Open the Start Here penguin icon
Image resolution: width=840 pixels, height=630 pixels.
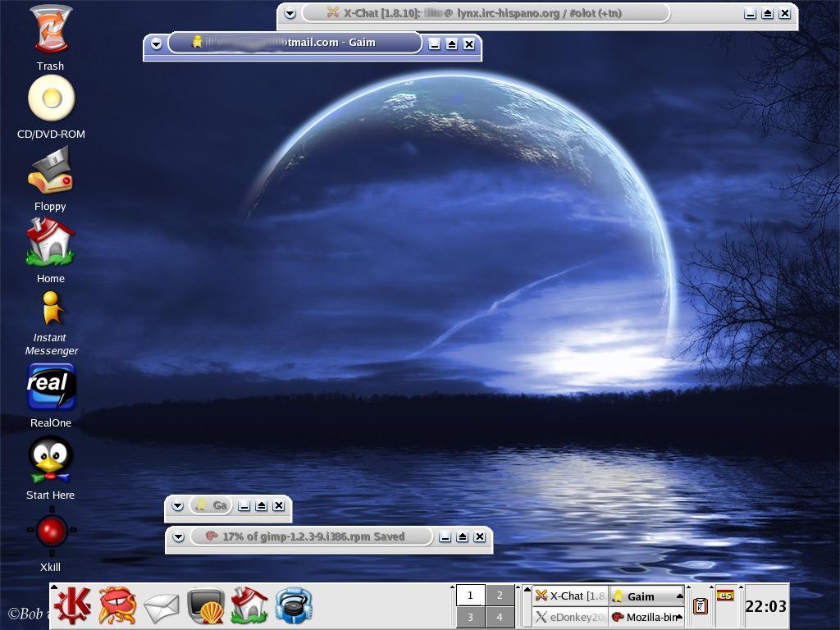click(x=50, y=460)
